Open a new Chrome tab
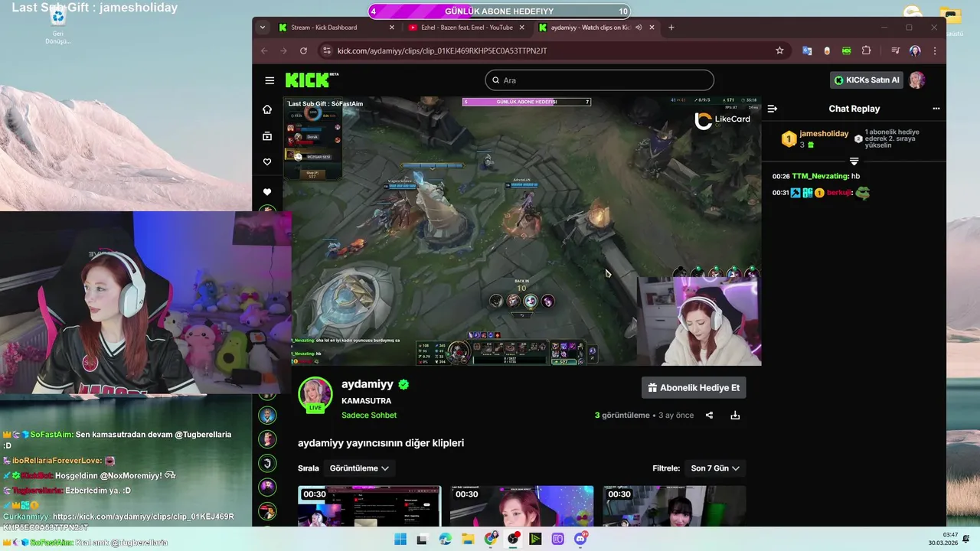The width and height of the screenshot is (980, 551). 671,28
